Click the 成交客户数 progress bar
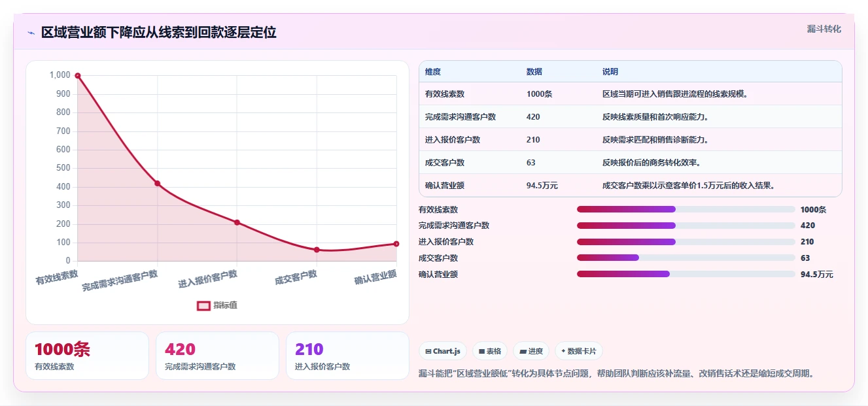The height and width of the screenshot is (406, 868). click(686, 258)
